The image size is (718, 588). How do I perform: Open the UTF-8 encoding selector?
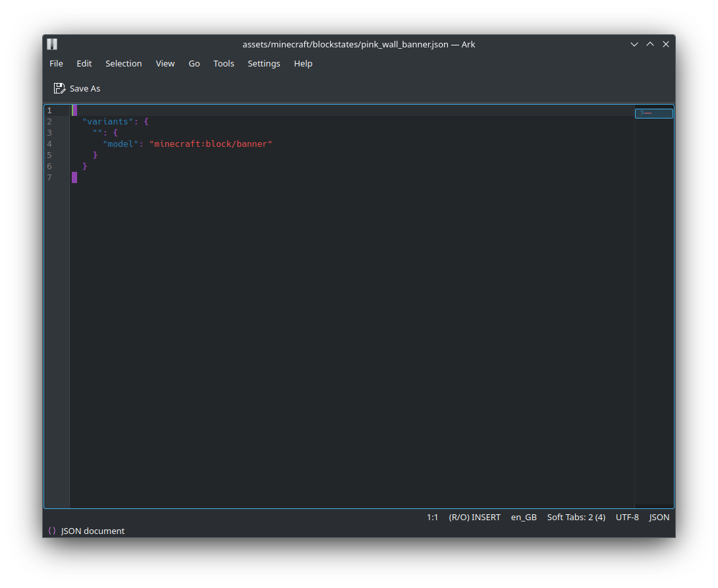point(627,517)
